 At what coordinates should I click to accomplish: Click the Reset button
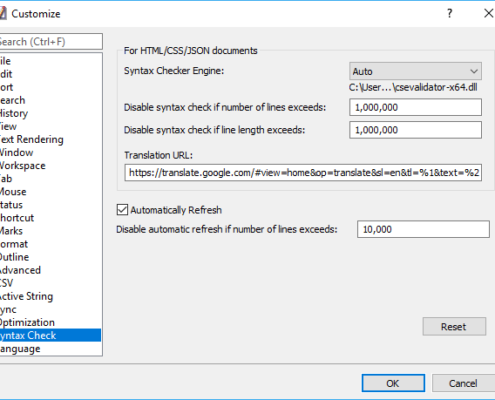click(454, 326)
